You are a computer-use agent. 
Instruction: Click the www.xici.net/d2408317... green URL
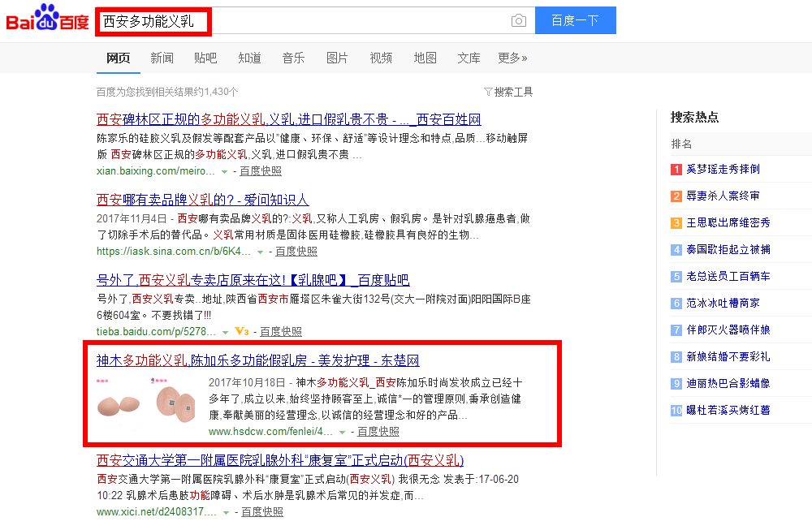pos(157,512)
